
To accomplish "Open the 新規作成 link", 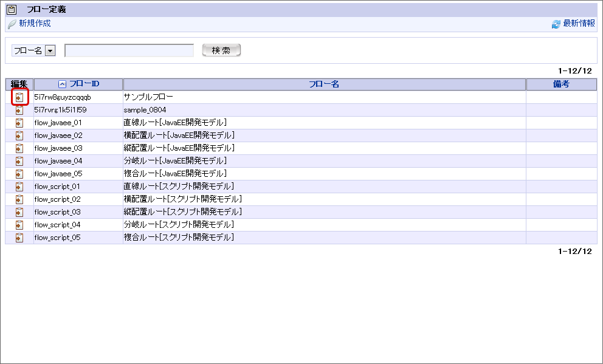I will click(35, 24).
